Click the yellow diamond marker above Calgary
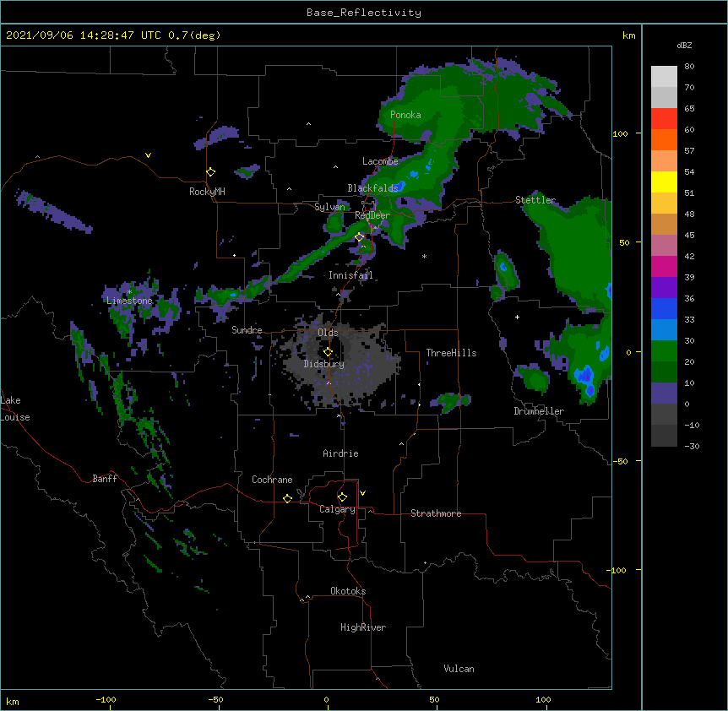Screen dimensions: 728x711 point(342,497)
